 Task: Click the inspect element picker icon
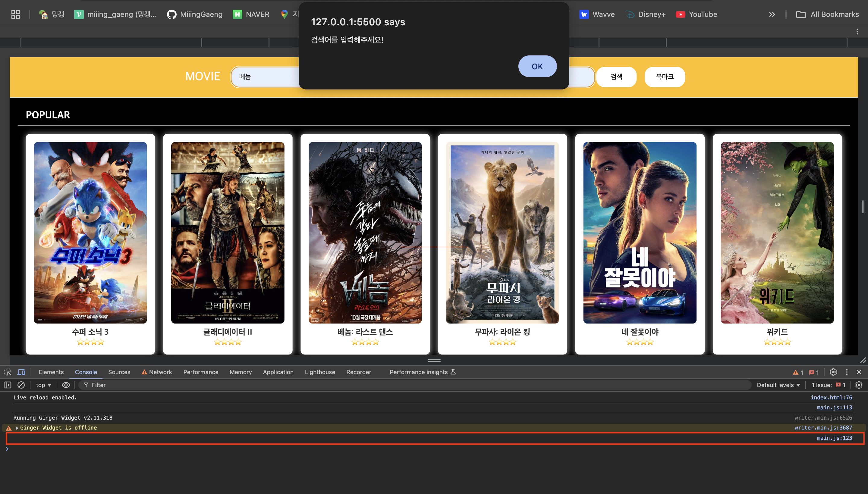pos(8,372)
